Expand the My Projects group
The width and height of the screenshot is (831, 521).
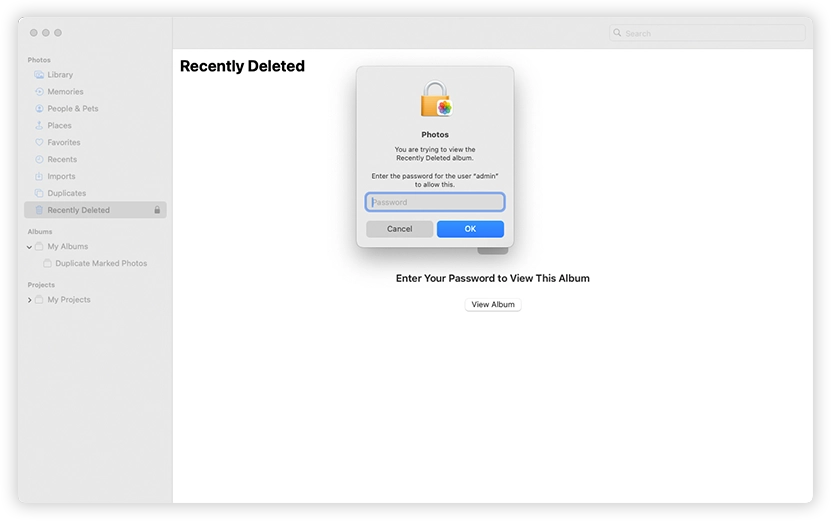coord(29,300)
